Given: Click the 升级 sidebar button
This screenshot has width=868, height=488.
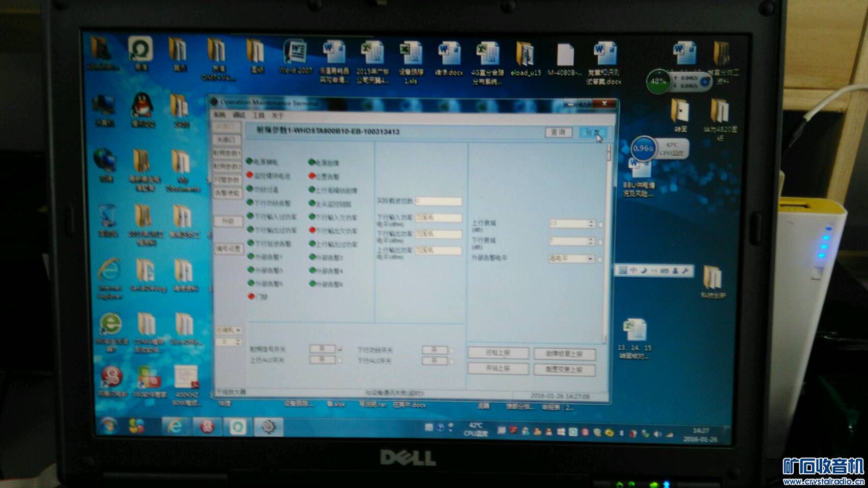Looking at the screenshot, I should coord(227,221).
